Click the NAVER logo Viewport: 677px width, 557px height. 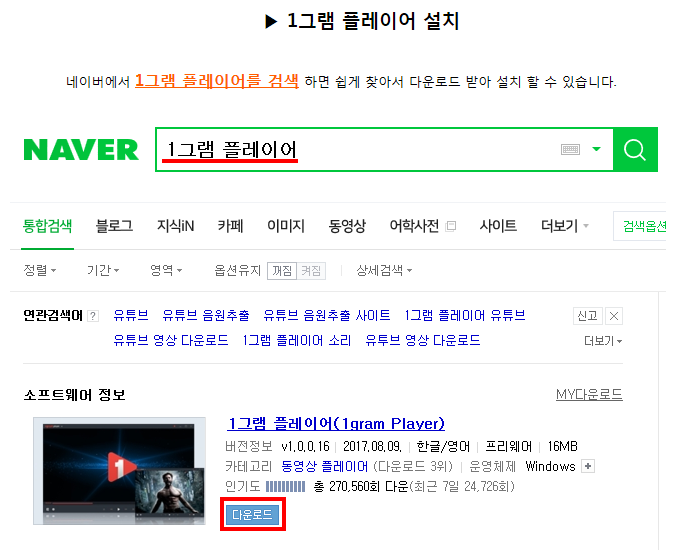point(81,150)
